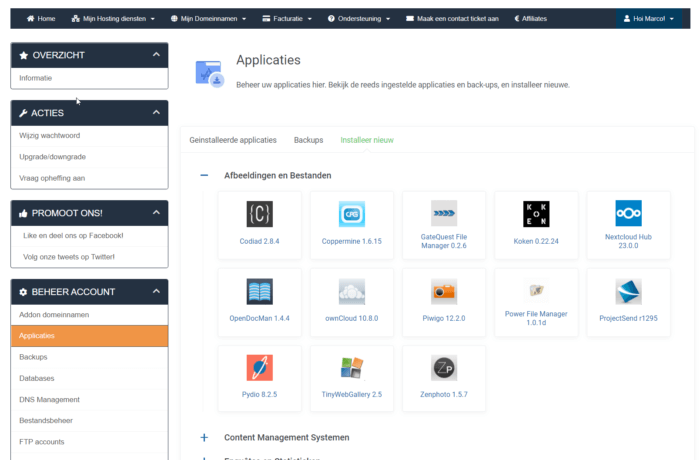700x460 pixels.
Task: Collapse the PROMOOT ONS! panel chevron
Action: (x=156, y=212)
